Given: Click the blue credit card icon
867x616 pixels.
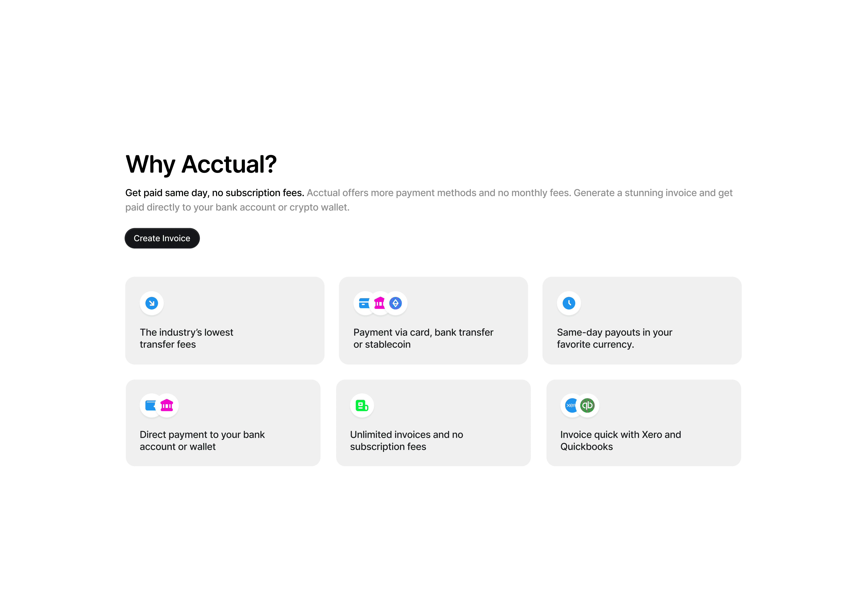Looking at the screenshot, I should point(364,303).
